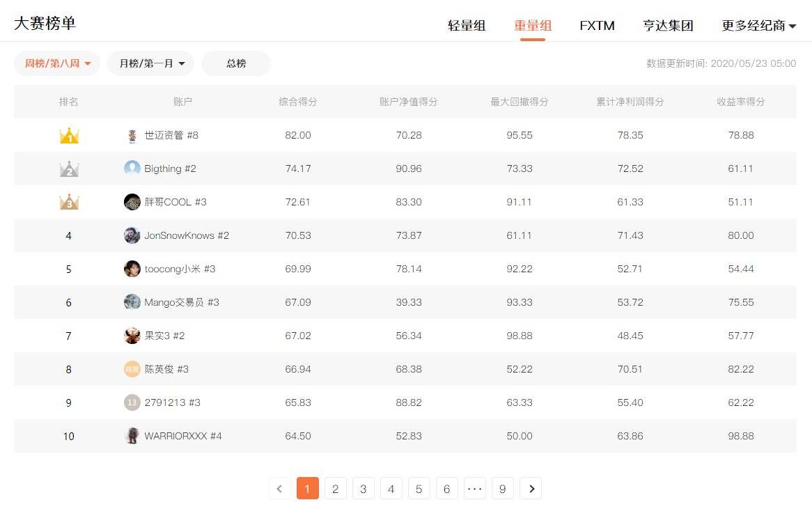Open 世迈资管 #8 avatar
The image size is (812, 516).
132,135
